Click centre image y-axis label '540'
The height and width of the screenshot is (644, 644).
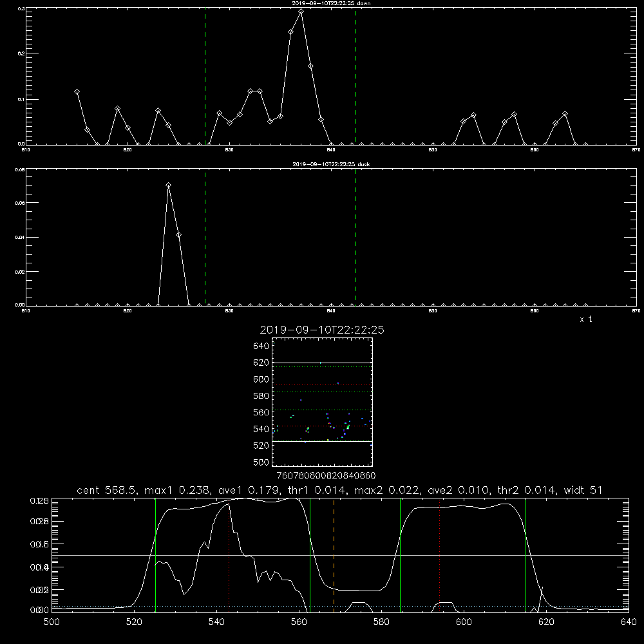(261, 429)
